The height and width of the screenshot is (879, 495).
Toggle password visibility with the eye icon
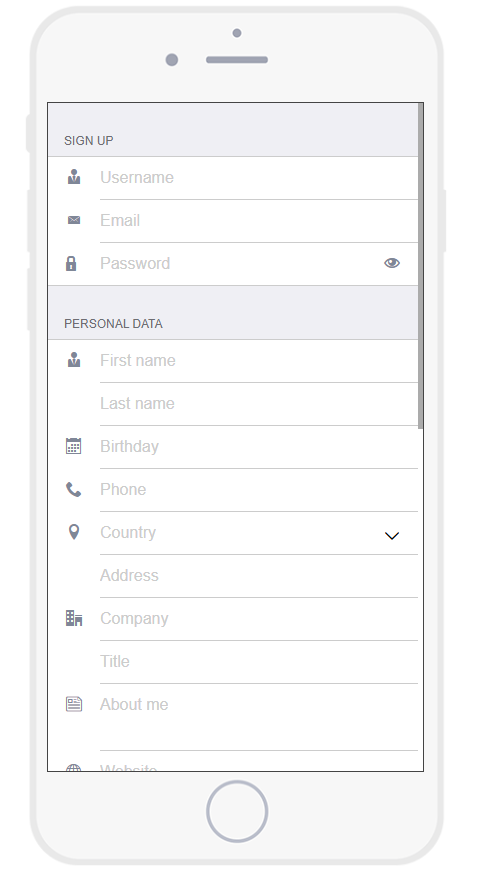[392, 263]
